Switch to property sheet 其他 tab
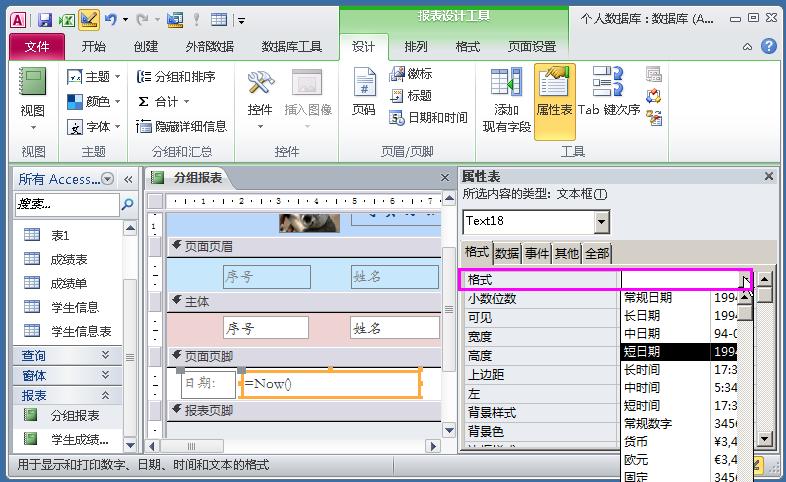The height and width of the screenshot is (482, 786). [x=567, y=253]
